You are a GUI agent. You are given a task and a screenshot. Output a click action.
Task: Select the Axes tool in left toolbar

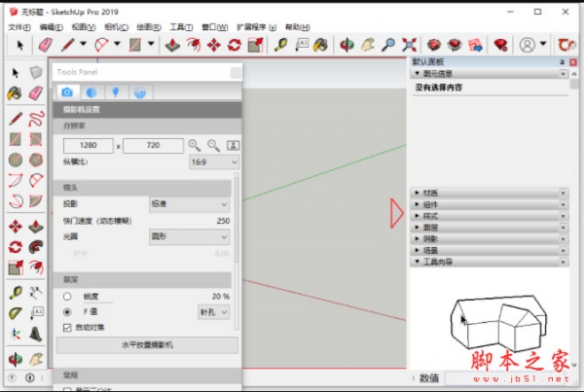point(16,334)
